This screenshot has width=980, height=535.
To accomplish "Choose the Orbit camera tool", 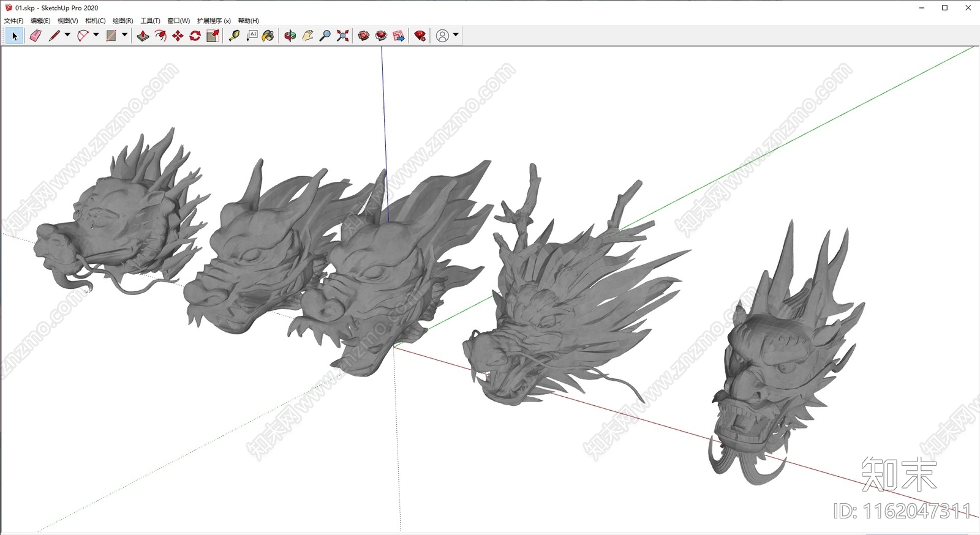I will tap(290, 36).
